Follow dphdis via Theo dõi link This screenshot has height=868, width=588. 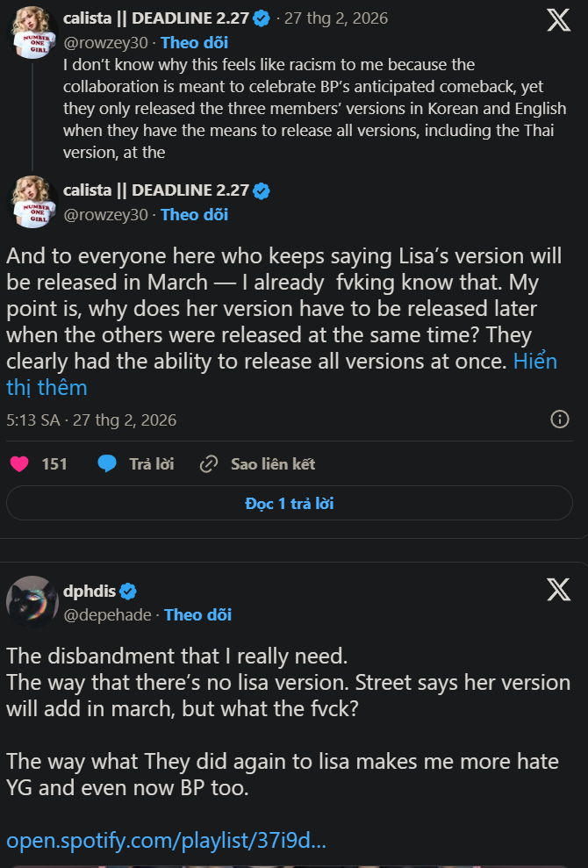tap(197, 614)
